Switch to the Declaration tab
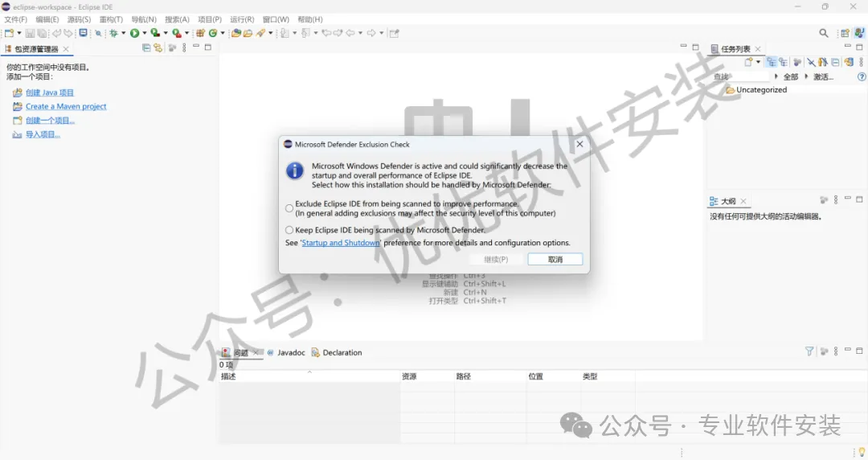868x460 pixels. tap(337, 352)
